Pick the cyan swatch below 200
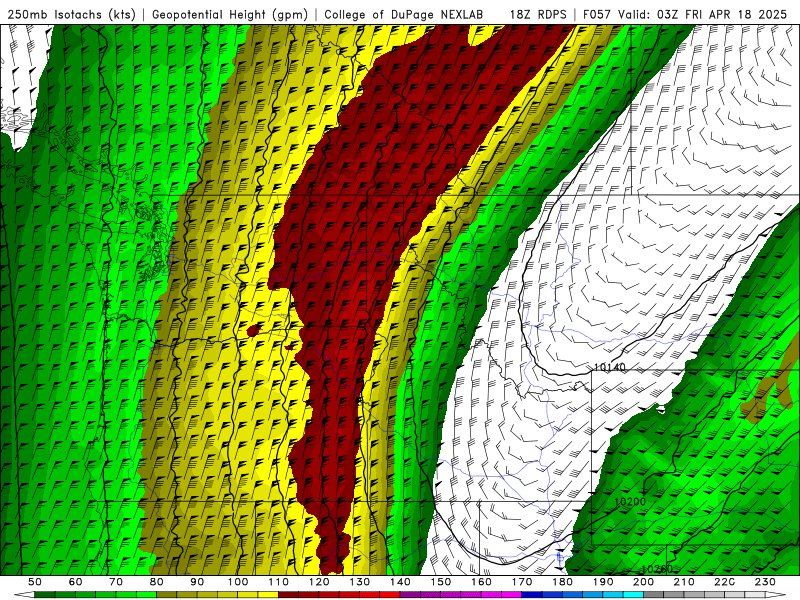Image resolution: width=800 pixels, height=600 pixels. 634,595
